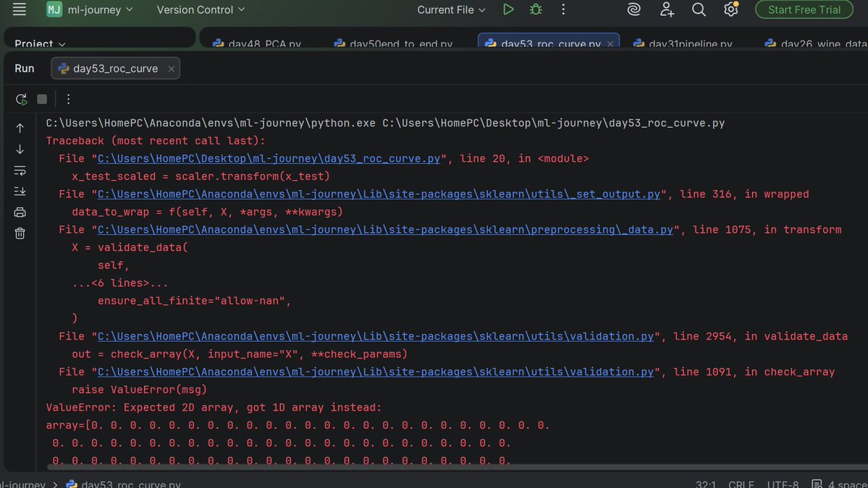
Task: Print the console output
Action: point(20,212)
